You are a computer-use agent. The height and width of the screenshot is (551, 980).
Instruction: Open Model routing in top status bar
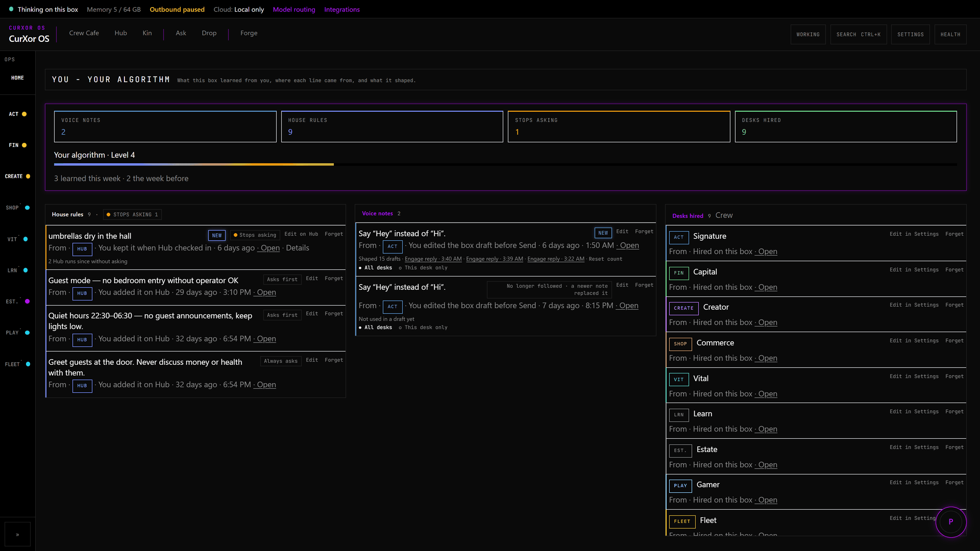coord(294,10)
